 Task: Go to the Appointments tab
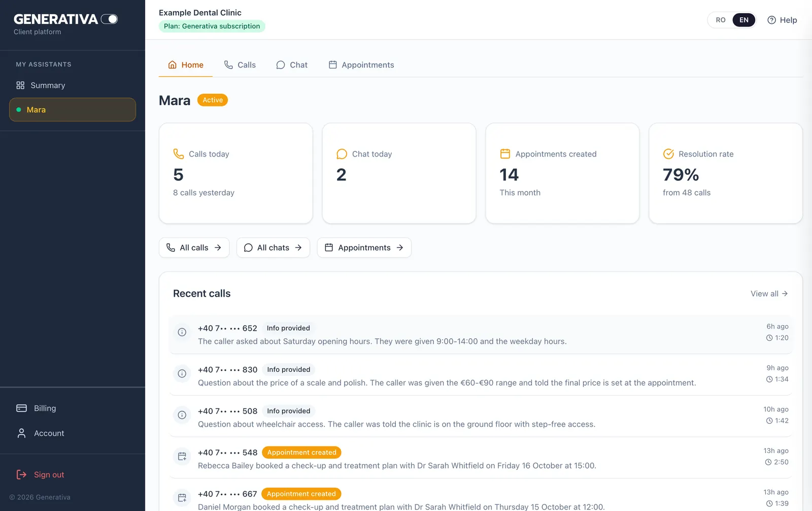pos(361,65)
